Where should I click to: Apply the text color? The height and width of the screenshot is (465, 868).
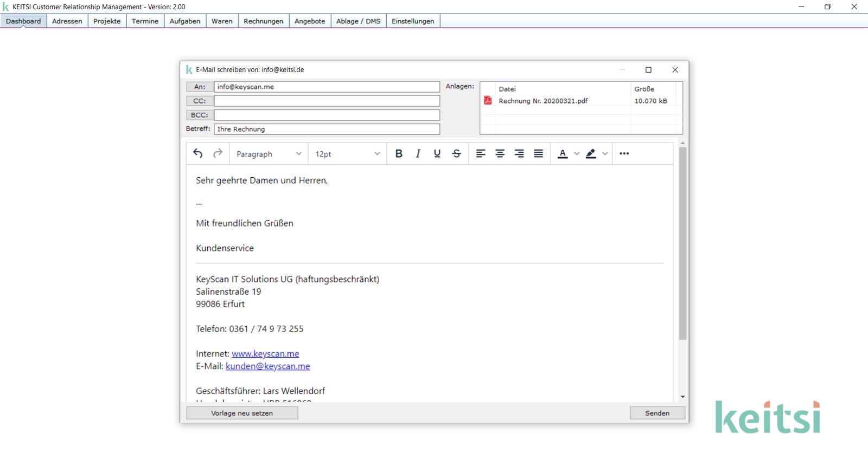pos(563,154)
